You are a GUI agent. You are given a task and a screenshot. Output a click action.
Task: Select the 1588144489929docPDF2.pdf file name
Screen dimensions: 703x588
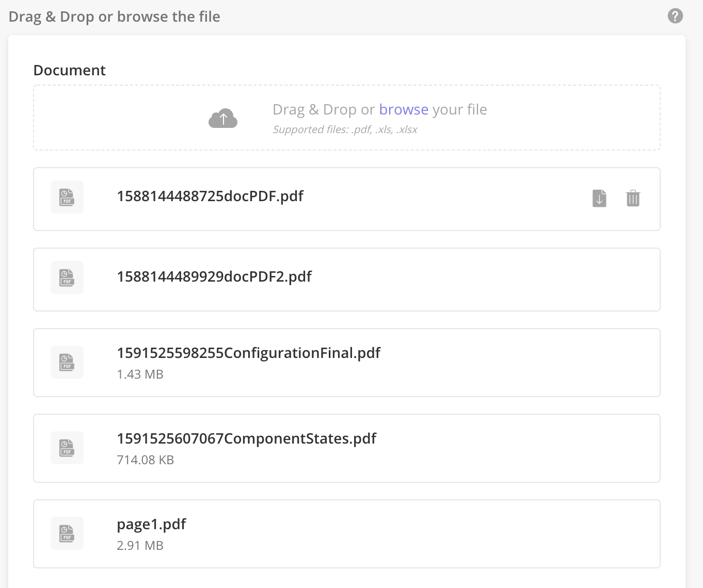click(x=214, y=276)
